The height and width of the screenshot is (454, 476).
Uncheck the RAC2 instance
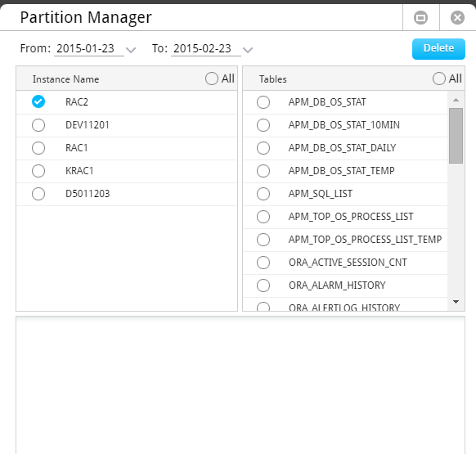(x=38, y=101)
